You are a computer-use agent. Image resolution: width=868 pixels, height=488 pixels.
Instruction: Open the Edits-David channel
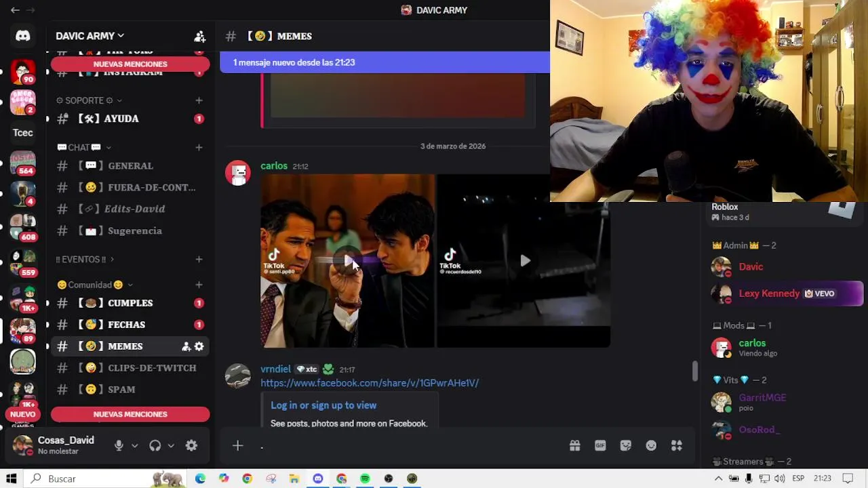pos(129,209)
